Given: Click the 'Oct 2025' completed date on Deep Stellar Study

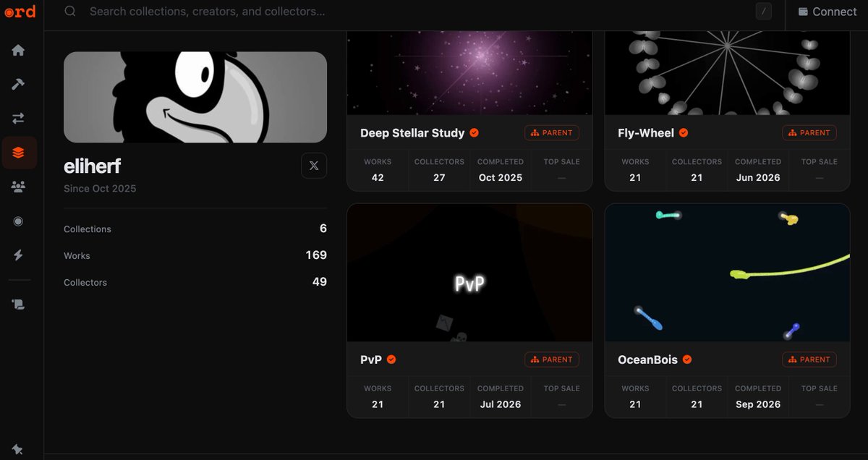Looking at the screenshot, I should 501,177.
